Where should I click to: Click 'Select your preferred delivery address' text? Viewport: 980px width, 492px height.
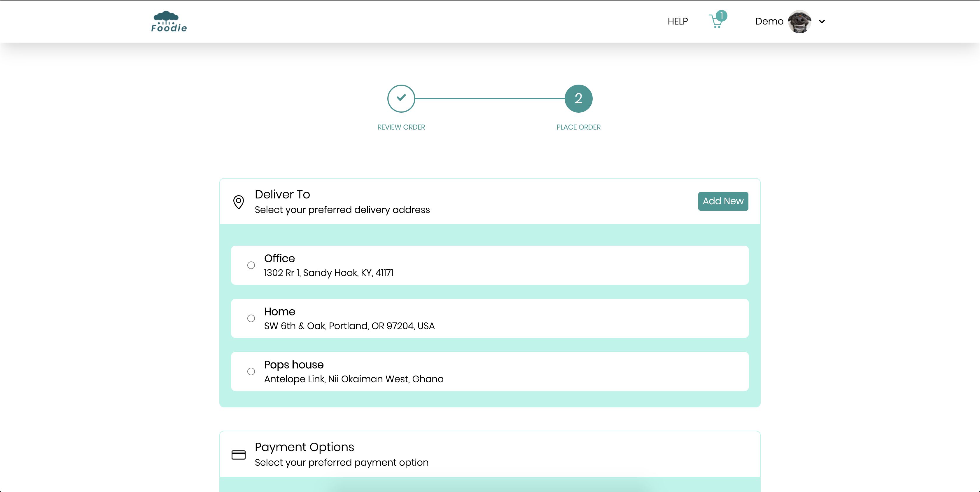click(342, 210)
